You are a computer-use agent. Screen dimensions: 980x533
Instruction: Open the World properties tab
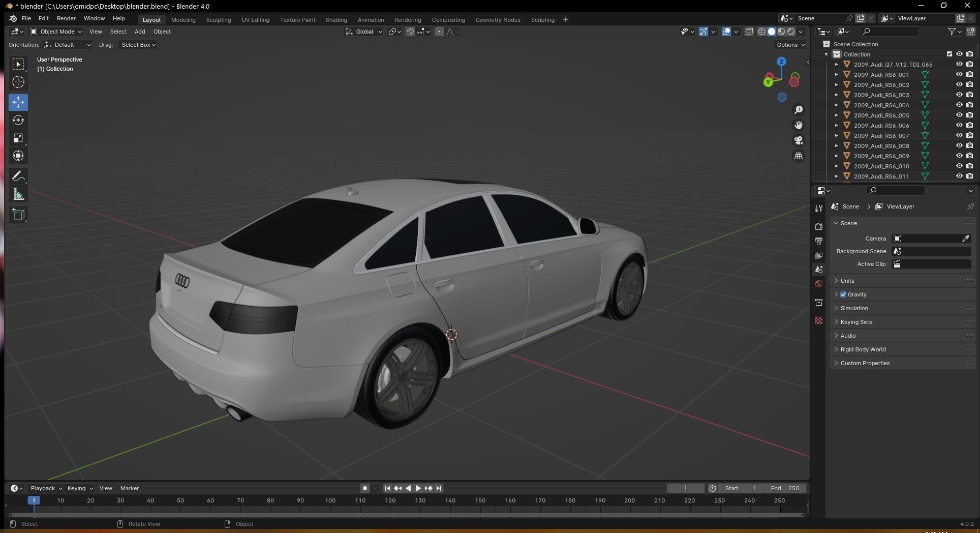[819, 284]
